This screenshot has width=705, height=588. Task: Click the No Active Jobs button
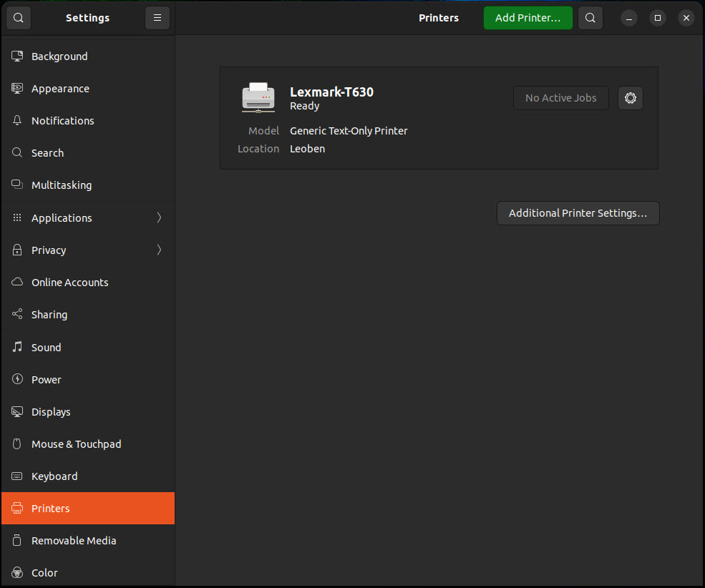coord(560,98)
